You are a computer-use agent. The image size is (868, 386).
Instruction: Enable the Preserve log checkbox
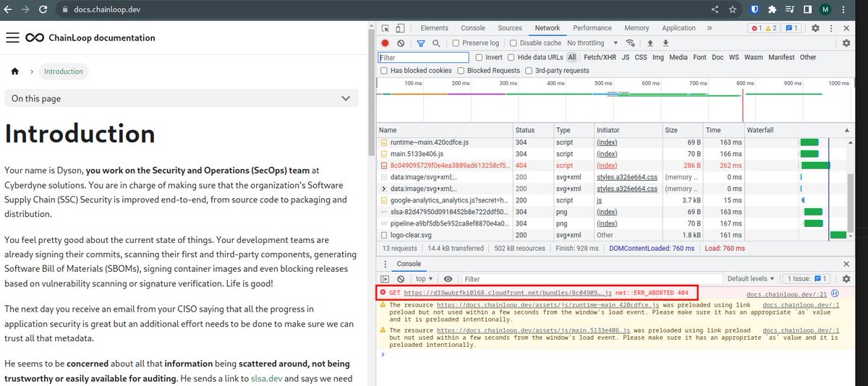456,43
